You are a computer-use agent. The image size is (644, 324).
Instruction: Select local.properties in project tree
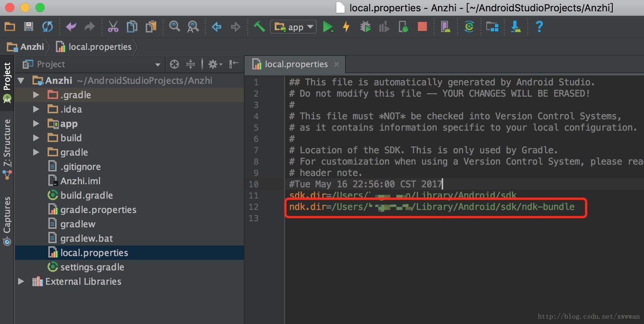click(x=129, y=253)
